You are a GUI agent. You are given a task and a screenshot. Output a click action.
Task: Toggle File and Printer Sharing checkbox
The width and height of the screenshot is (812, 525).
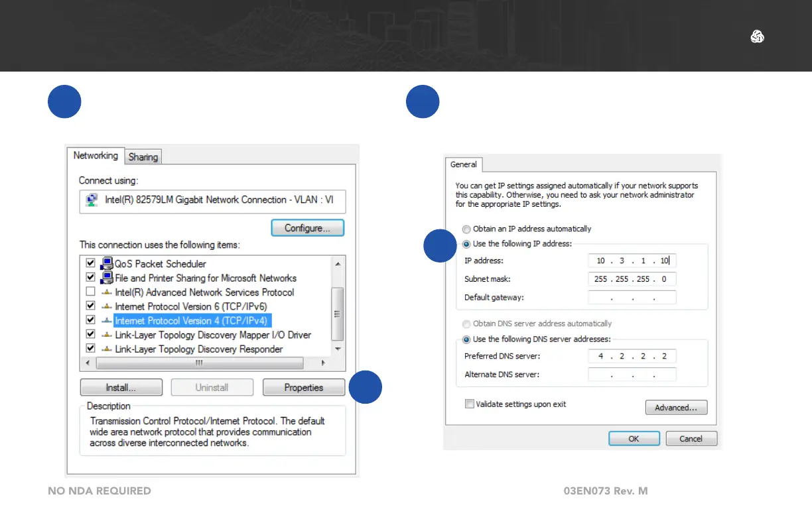pos(90,278)
